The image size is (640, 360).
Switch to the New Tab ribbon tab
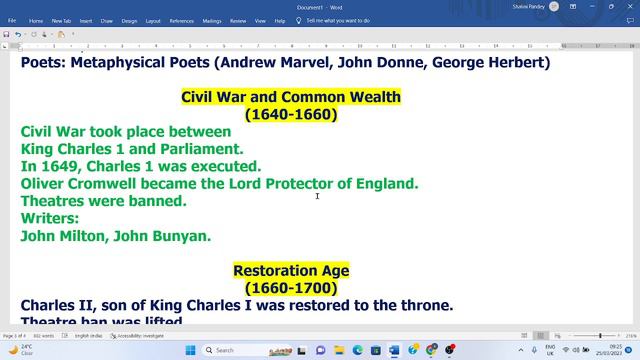pyautogui.click(x=61, y=21)
